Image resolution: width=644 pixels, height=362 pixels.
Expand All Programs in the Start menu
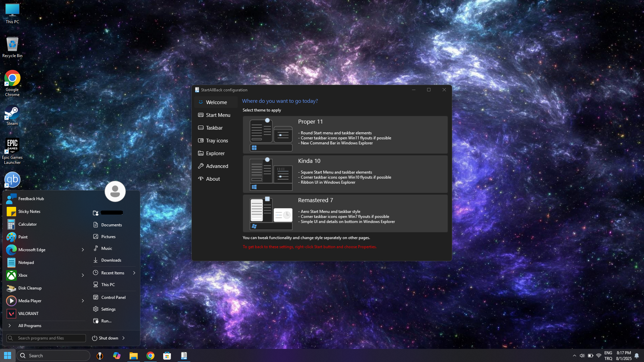(x=46, y=326)
